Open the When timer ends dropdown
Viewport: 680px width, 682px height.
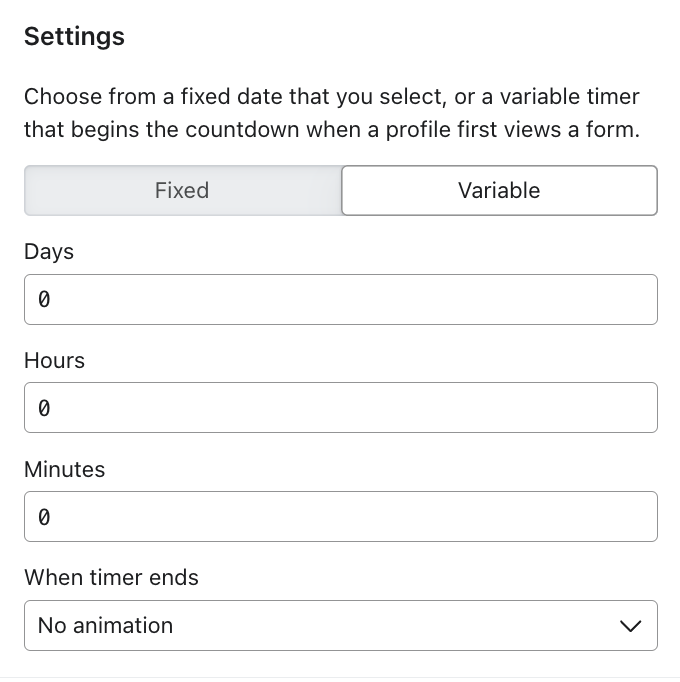coord(340,625)
